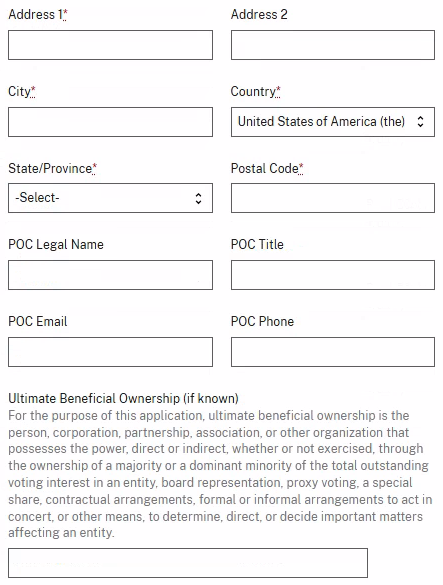Open the Country dropdown showing United States
The width and height of the screenshot is (443, 585).
pos(333,122)
